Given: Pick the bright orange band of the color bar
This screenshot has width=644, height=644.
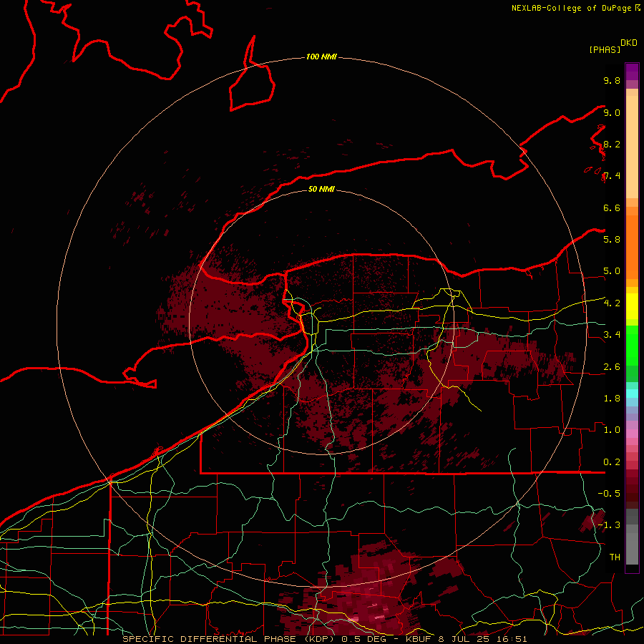Looking at the screenshot, I should tap(632, 248).
